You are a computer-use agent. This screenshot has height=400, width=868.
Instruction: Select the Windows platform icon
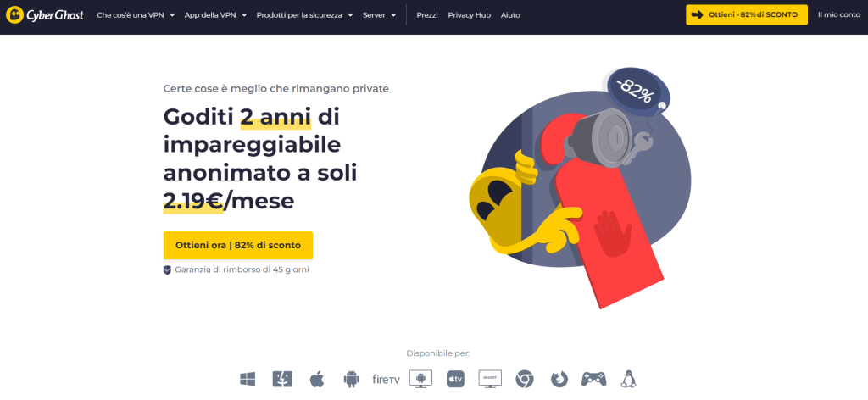[x=248, y=379]
